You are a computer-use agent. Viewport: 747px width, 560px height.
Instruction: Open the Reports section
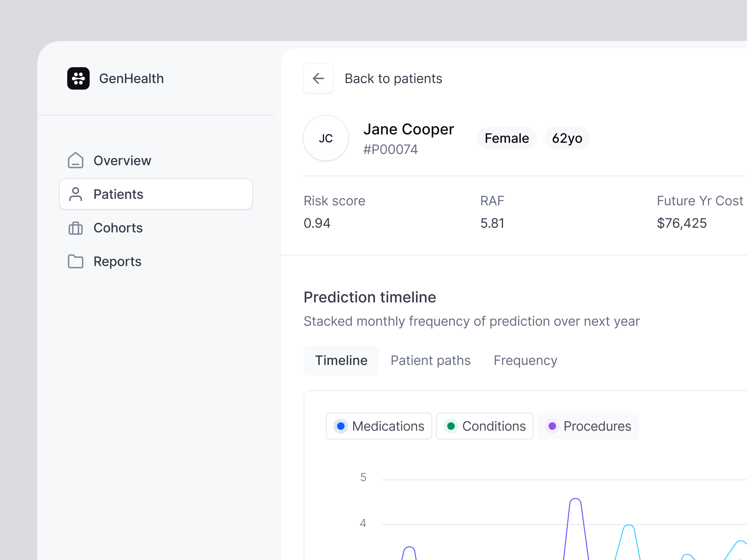[156, 261]
